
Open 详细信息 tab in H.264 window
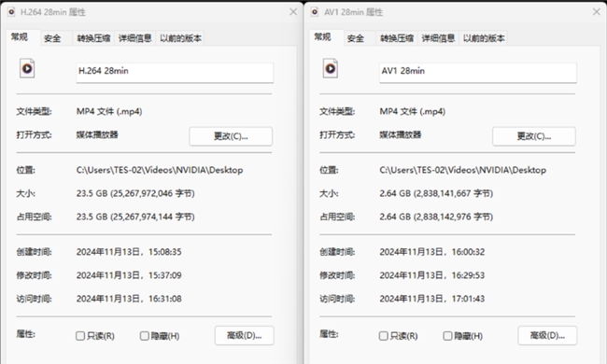point(135,38)
